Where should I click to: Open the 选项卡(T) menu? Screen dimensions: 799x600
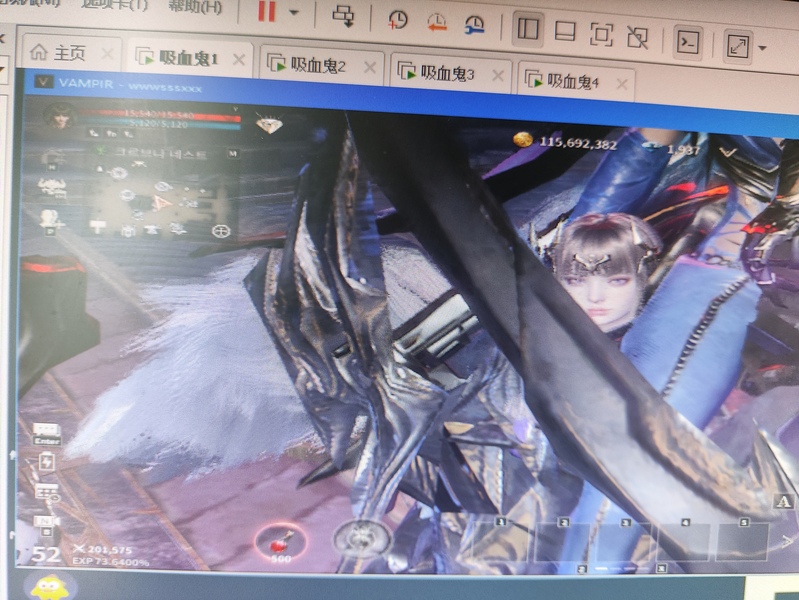(115, 5)
